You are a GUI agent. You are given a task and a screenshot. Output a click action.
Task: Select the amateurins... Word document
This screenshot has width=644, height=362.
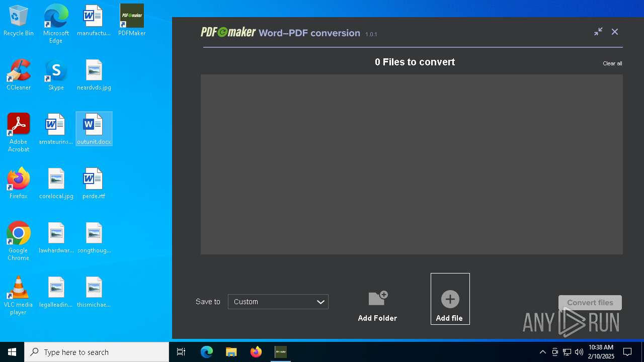pyautogui.click(x=56, y=130)
